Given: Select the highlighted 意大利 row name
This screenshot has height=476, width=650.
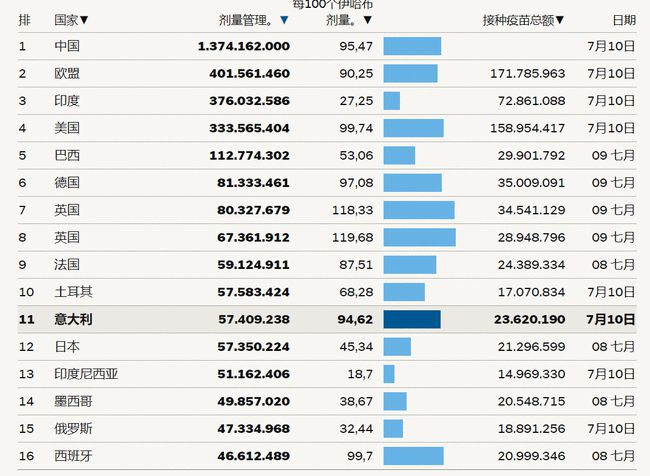Looking at the screenshot, I should pos(73,319).
